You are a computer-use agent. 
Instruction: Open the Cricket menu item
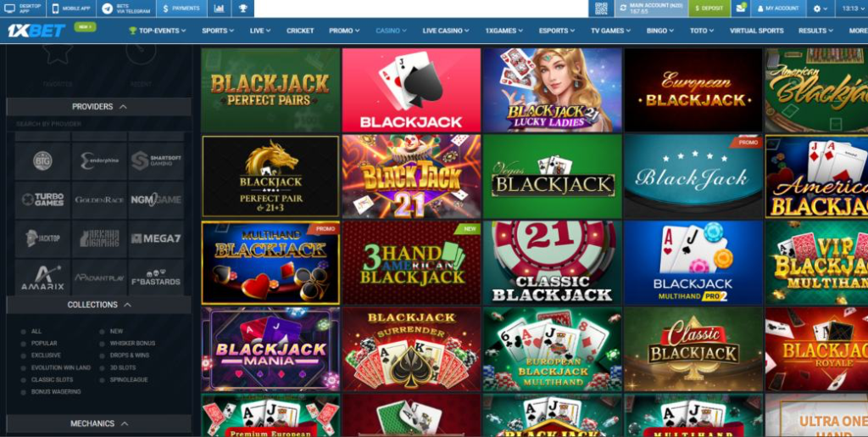tap(300, 31)
